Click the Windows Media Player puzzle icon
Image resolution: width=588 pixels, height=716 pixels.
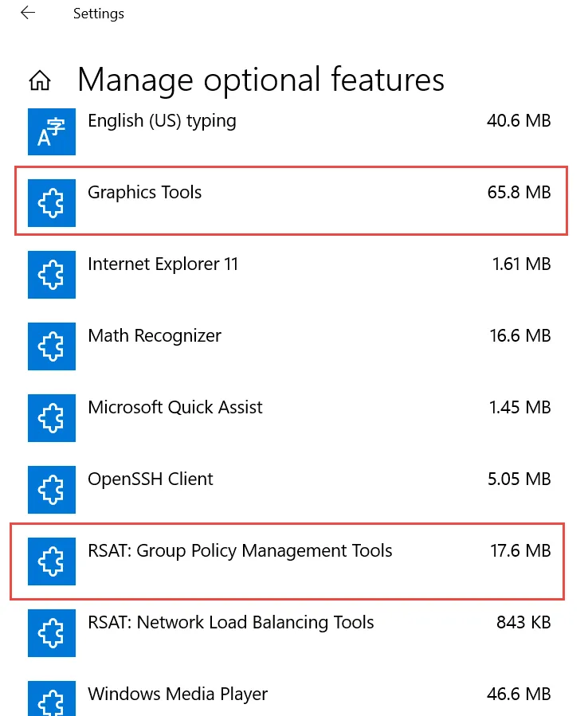tap(52, 698)
